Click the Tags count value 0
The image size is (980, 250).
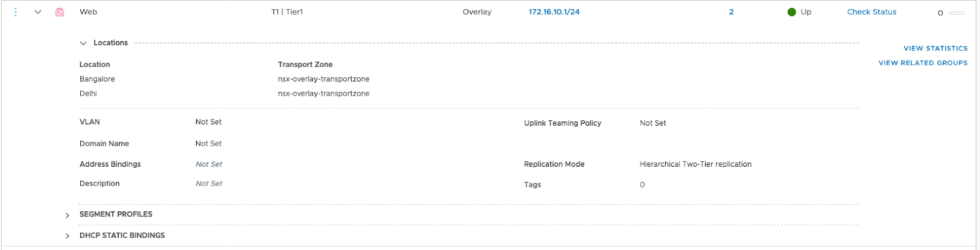[x=642, y=185]
